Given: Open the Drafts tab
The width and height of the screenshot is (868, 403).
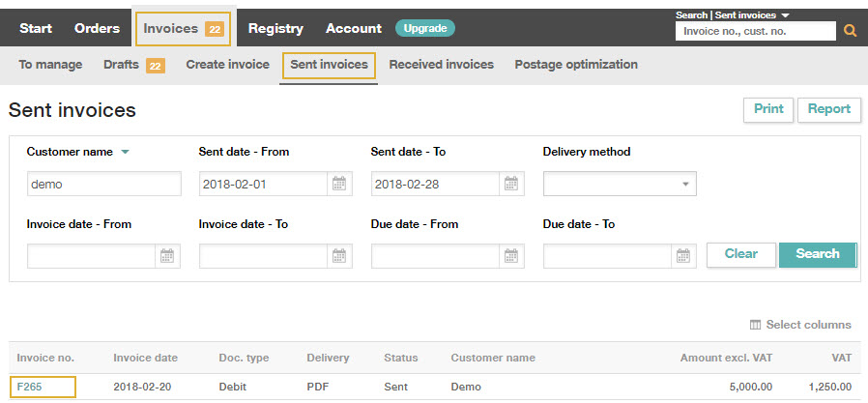Looking at the screenshot, I should (x=121, y=65).
